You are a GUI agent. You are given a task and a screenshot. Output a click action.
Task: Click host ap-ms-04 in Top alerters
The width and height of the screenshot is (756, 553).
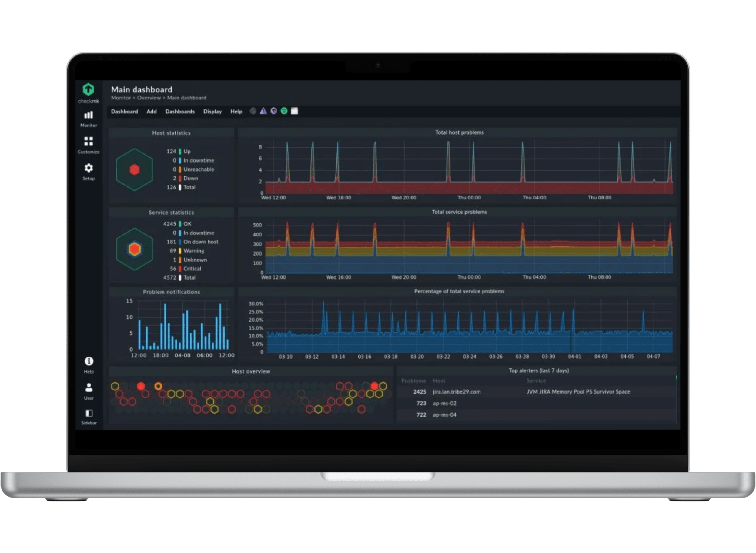click(x=445, y=415)
